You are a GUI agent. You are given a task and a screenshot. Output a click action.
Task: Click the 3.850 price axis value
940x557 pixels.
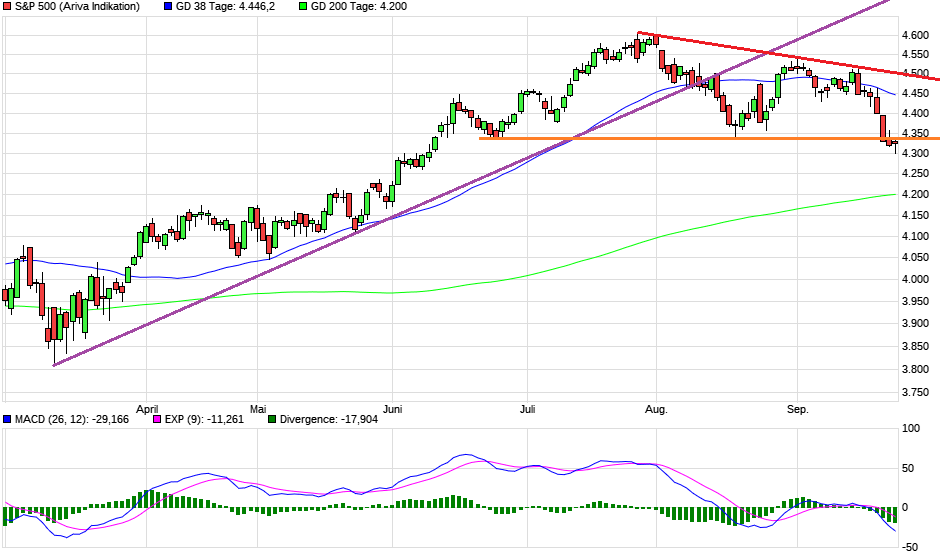pyautogui.click(x=915, y=347)
